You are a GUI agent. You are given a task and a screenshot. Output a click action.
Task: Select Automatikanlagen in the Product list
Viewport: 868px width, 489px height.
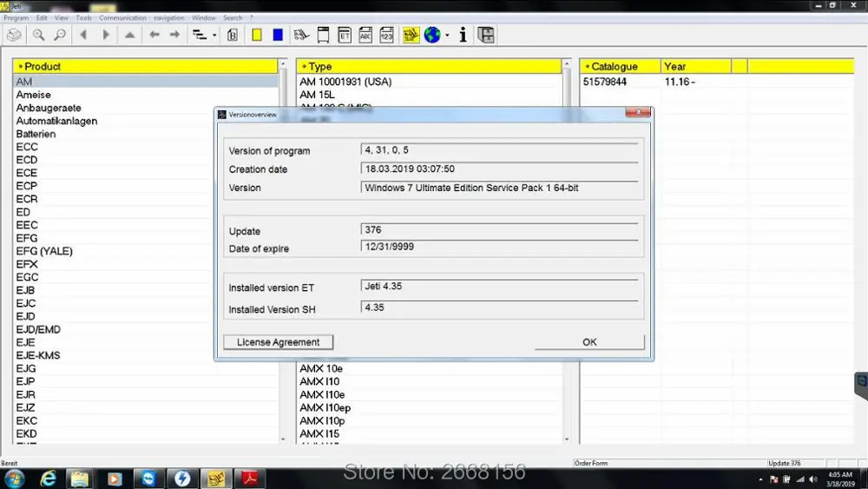145,121
